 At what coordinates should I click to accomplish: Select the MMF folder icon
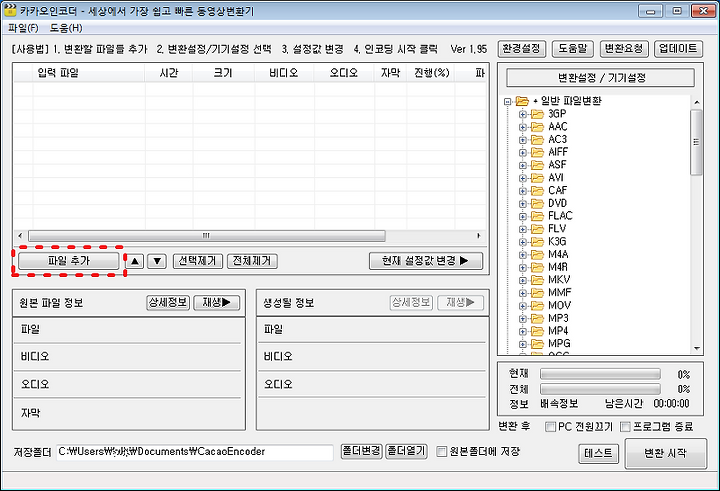(x=537, y=293)
